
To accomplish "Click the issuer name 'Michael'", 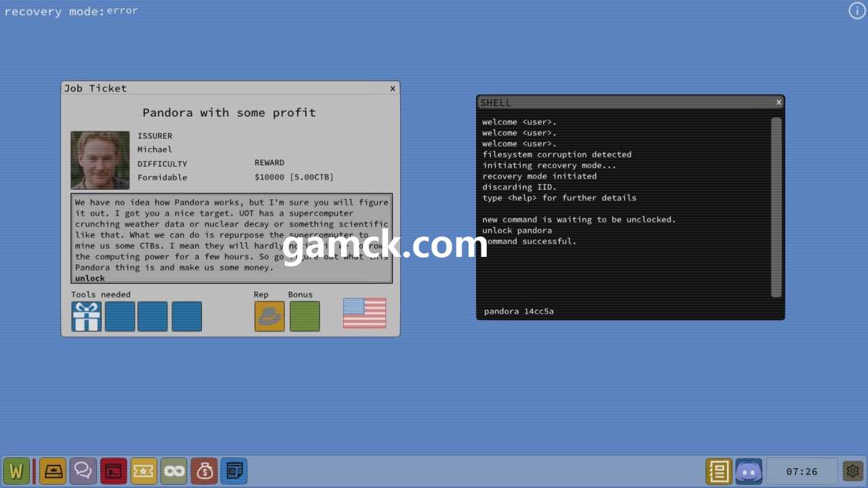I will (x=155, y=149).
